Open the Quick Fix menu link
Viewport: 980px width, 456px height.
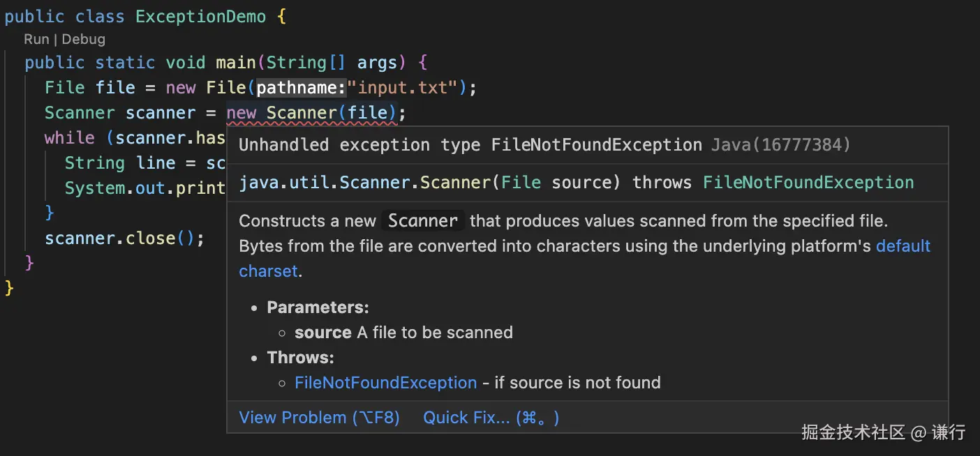491,418
